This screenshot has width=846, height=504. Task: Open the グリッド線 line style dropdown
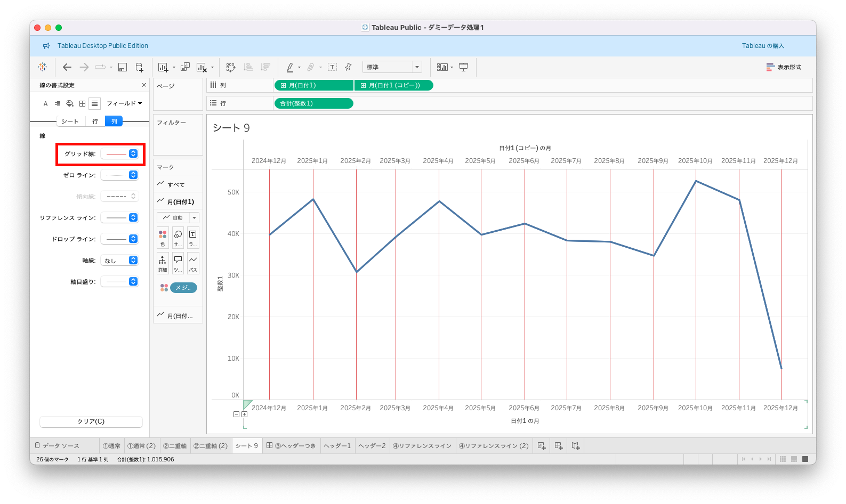120,154
